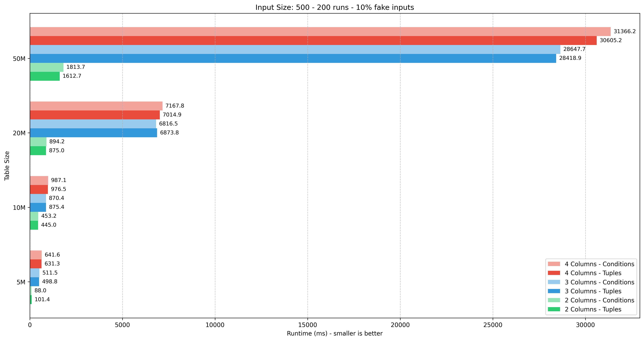Click the Runtime (ms) x-axis label

[334, 334]
